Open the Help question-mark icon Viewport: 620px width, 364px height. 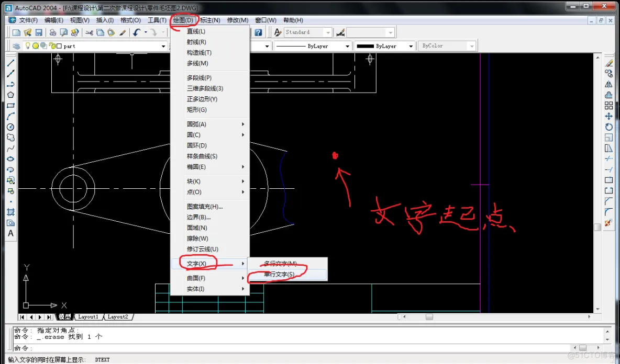click(x=258, y=32)
